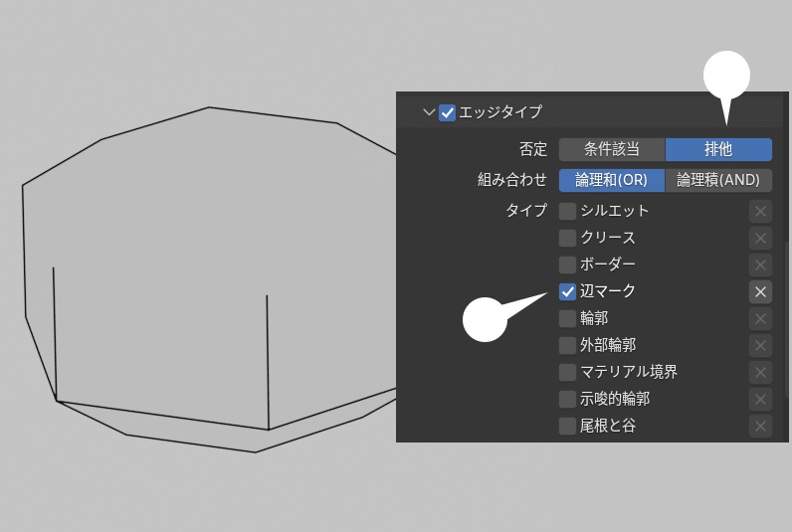This screenshot has width=792, height=532.
Task: Toggle exclude X icon for 尾根と谷
Action: [761, 427]
